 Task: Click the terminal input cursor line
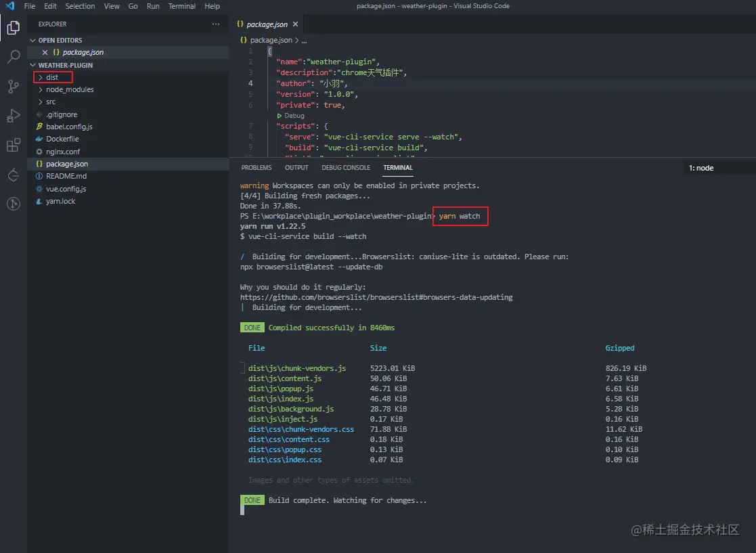242,510
